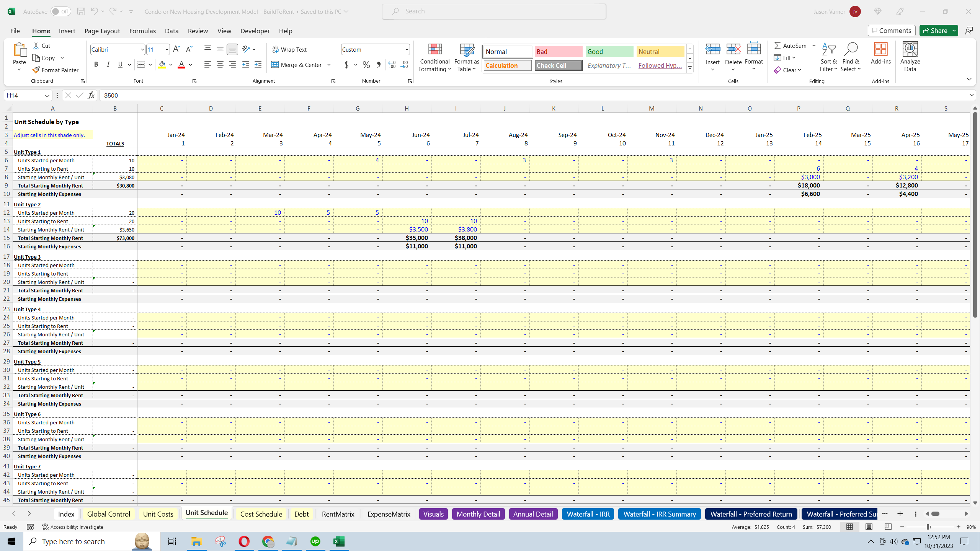This screenshot has height=551, width=980.
Task: Toggle the AutoSave switch
Action: coord(60,11)
